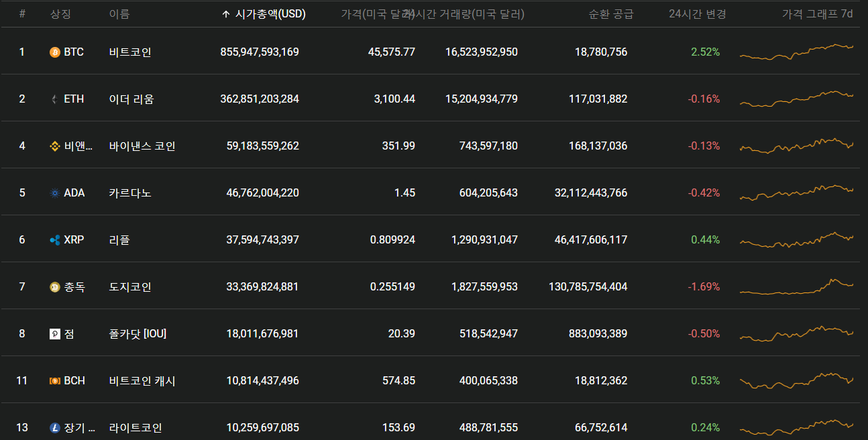This screenshot has width=868, height=440.
Task: Sort by # rank column header
Action: click(x=22, y=13)
